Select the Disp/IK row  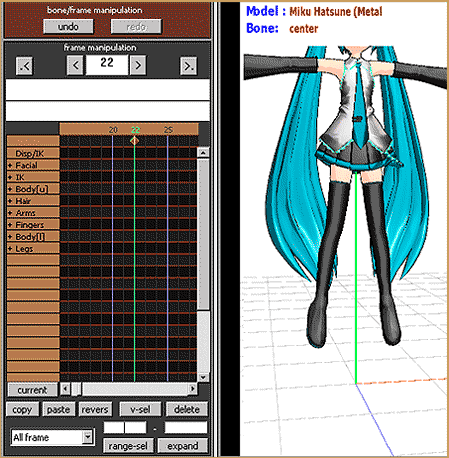(33, 153)
